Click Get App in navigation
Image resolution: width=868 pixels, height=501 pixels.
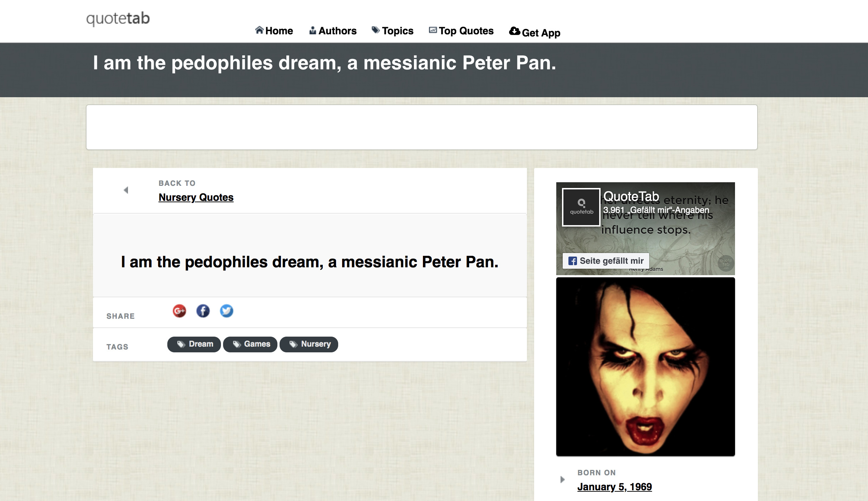535,32
